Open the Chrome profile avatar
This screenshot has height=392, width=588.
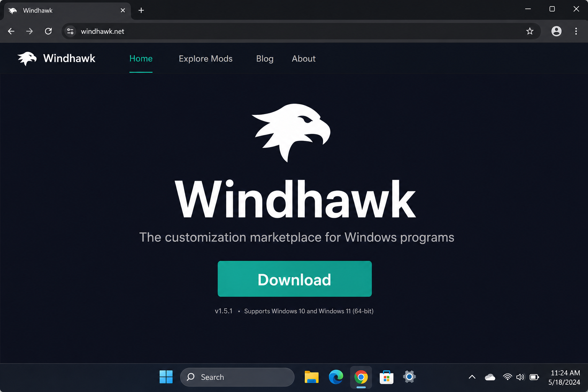coord(556,31)
